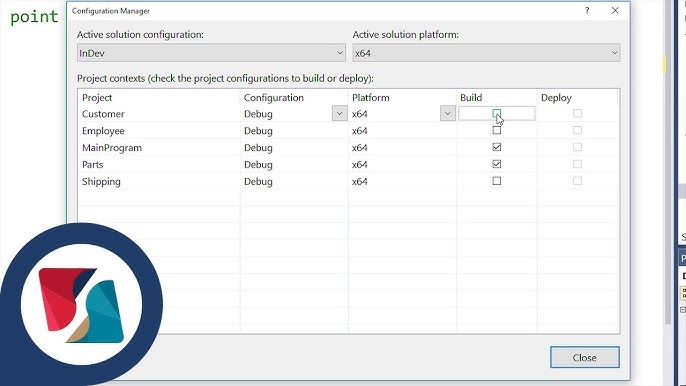
Task: Expand Customer's Configuration dropdown arrow
Action: tap(340, 113)
